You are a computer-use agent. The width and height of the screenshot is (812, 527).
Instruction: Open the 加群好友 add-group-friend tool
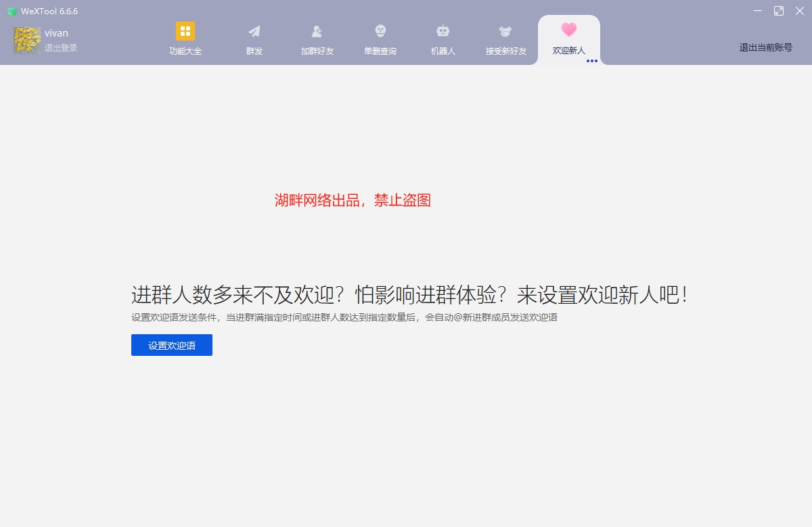pyautogui.click(x=316, y=39)
